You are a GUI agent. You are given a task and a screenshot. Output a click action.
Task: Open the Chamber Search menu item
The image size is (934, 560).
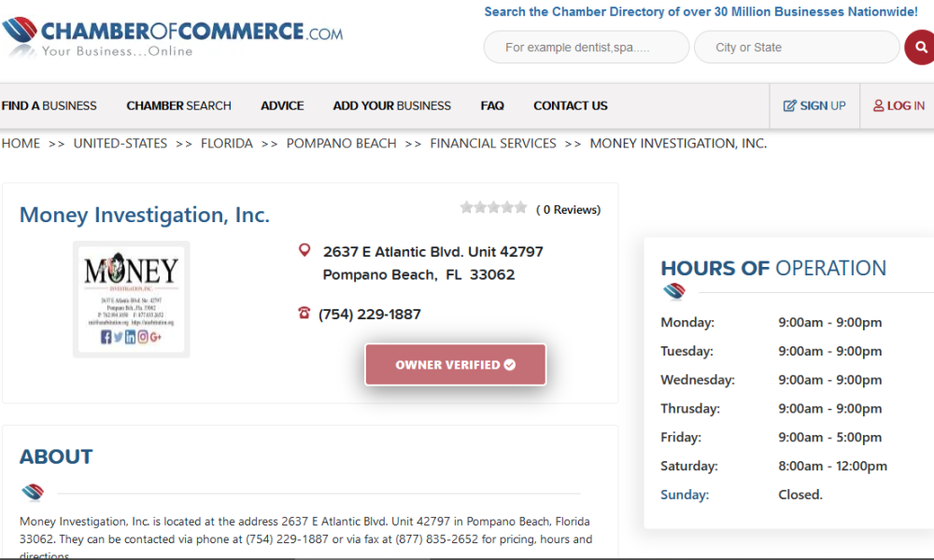point(178,106)
